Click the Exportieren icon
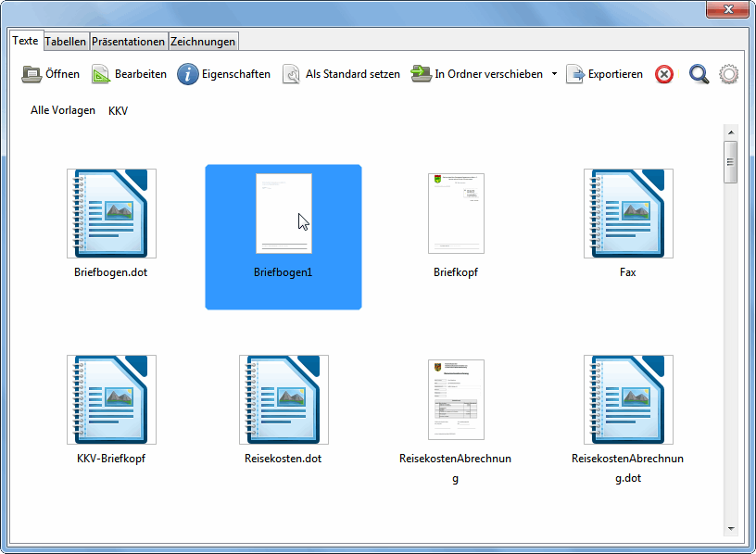This screenshot has width=756, height=554. (575, 74)
